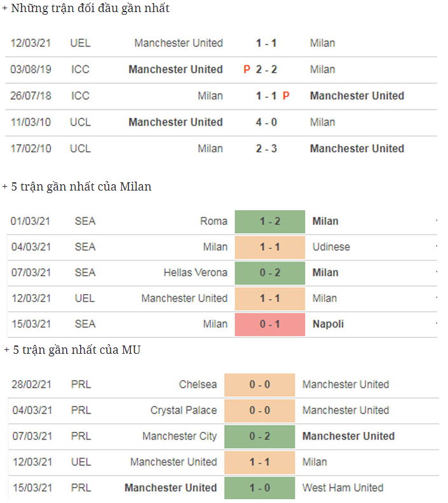This screenshot has height=503, width=448.
Task: Click the 01/03/21 match date
Action: [30, 221]
